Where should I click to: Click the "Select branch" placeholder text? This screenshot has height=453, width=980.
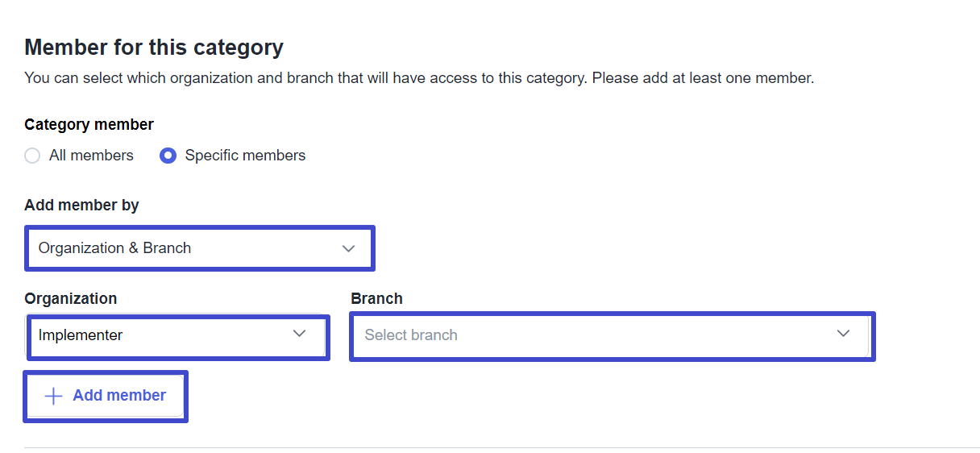(411, 335)
